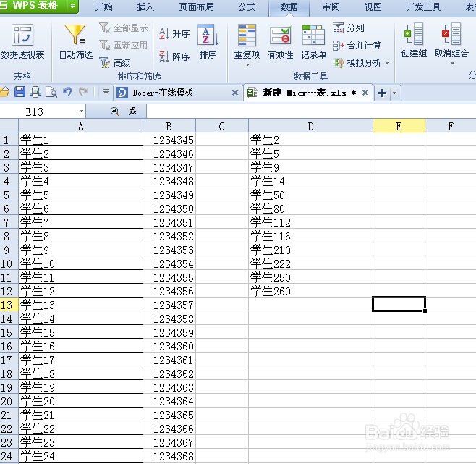Click Ungroup (取消组合)
This screenshot has height=464, width=476.
click(451, 40)
